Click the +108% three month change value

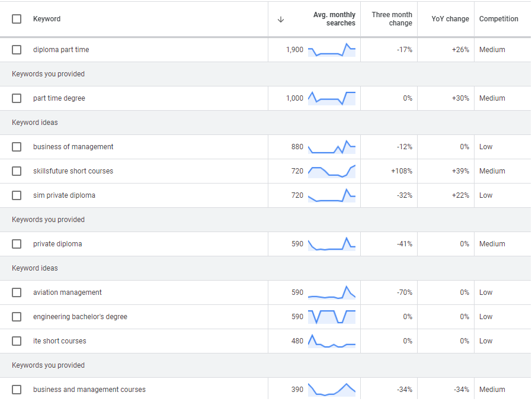[401, 171]
